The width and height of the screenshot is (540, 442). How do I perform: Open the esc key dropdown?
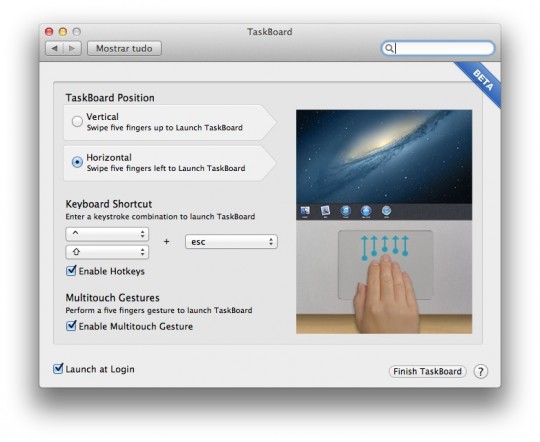tap(231, 242)
